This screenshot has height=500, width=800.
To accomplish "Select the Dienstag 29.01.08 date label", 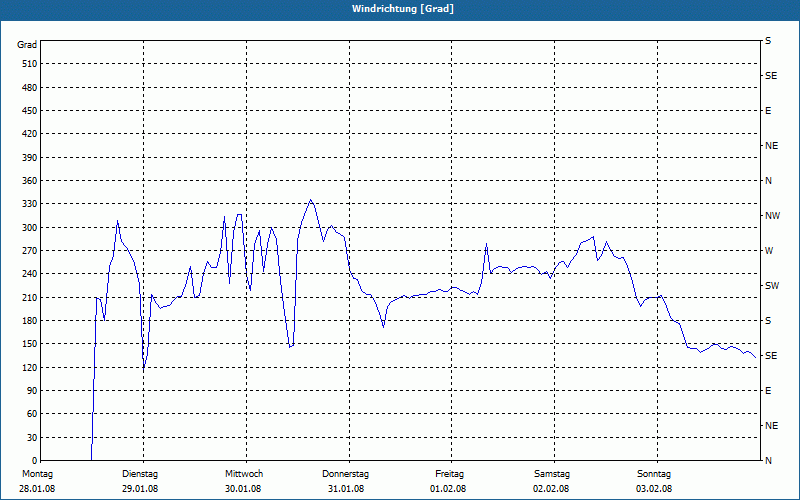I will [140, 481].
